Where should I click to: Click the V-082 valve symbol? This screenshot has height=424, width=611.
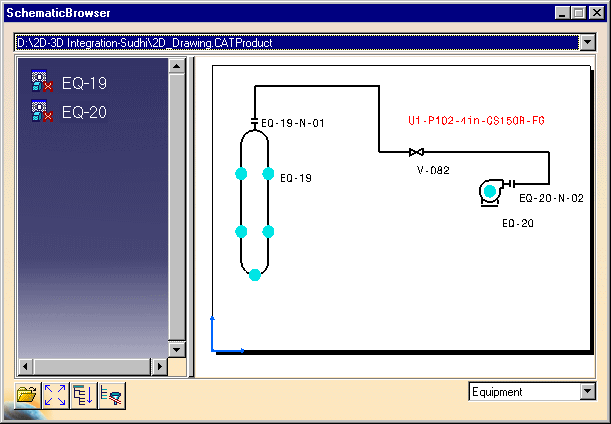(x=417, y=152)
